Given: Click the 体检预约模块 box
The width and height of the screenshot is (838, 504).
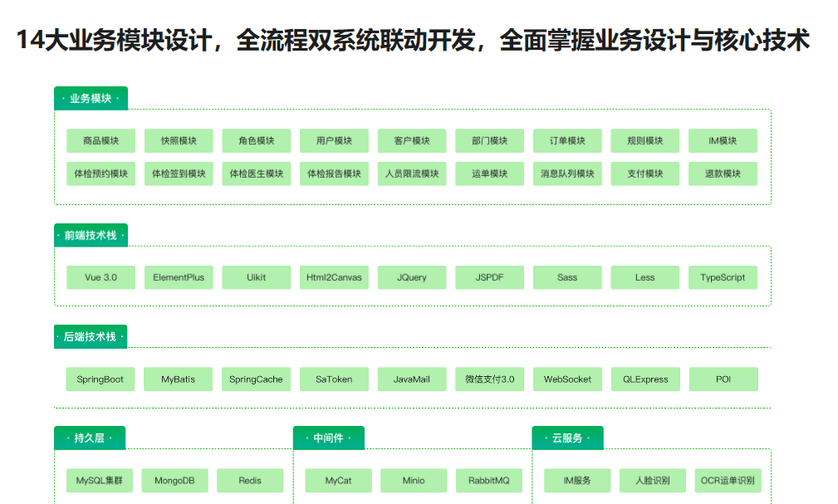Looking at the screenshot, I should point(100,174).
